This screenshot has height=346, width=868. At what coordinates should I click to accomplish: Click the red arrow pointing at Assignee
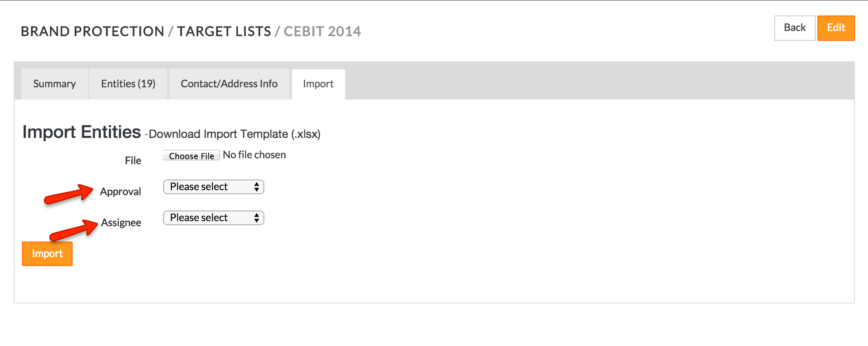(73, 231)
